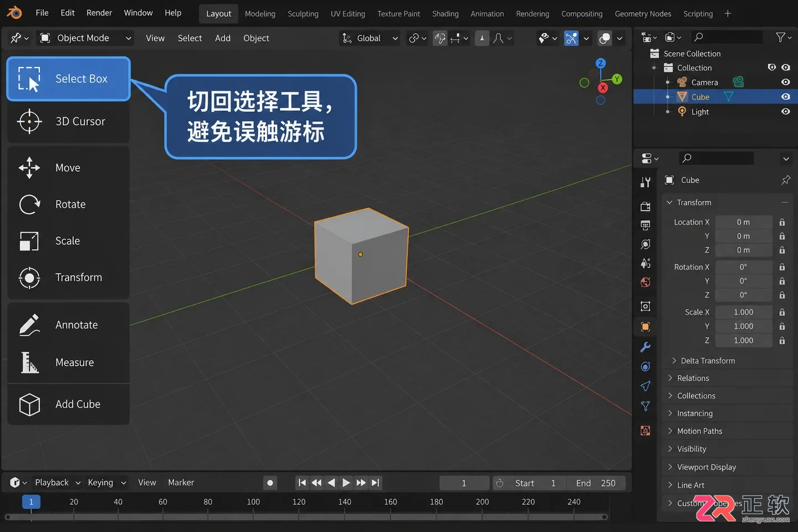Open the Playback dropdown in timeline
798x532 pixels.
(58, 483)
